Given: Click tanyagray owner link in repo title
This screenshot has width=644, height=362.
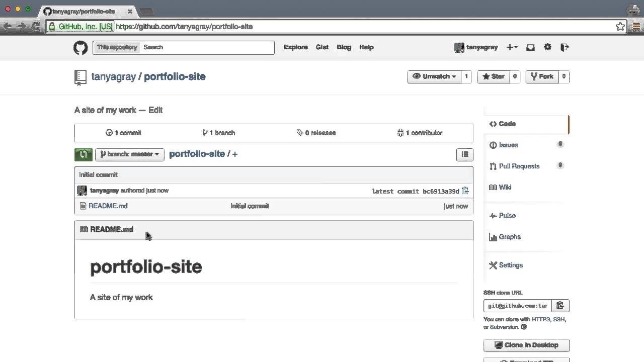Looking at the screenshot, I should click(x=113, y=77).
